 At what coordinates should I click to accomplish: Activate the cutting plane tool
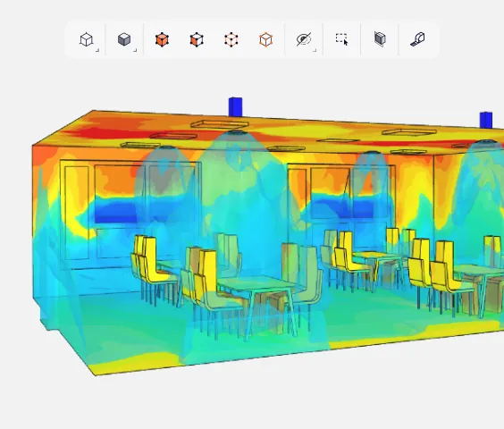tap(380, 39)
